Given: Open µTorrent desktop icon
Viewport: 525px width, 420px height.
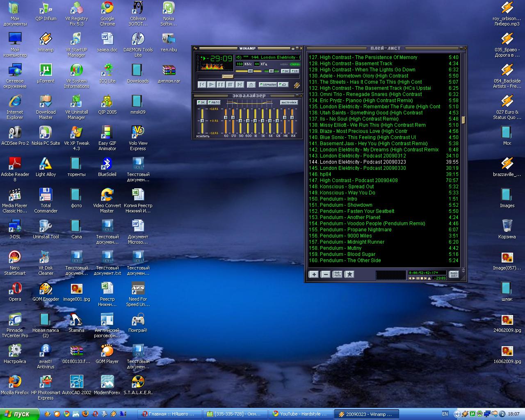Looking at the screenshot, I should [46, 74].
